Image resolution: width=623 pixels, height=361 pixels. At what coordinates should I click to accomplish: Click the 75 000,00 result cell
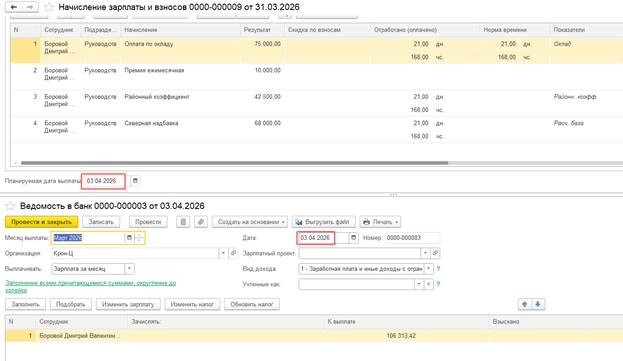click(x=263, y=44)
